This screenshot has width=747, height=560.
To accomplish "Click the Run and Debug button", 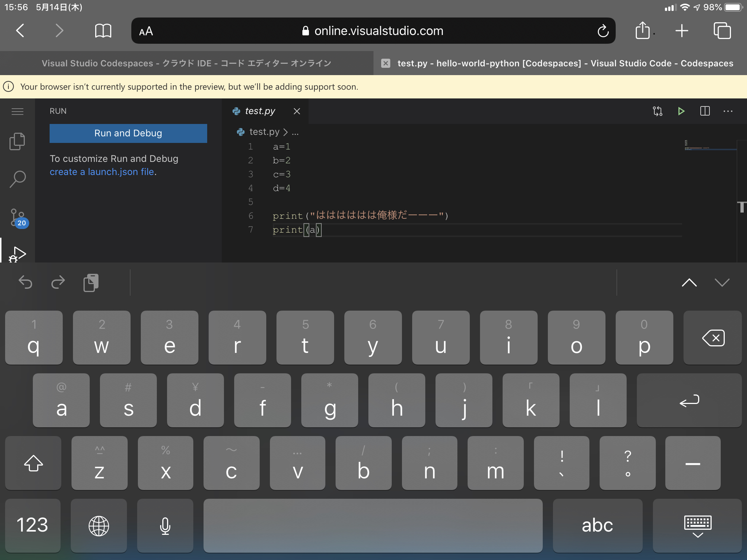I will coord(128,133).
